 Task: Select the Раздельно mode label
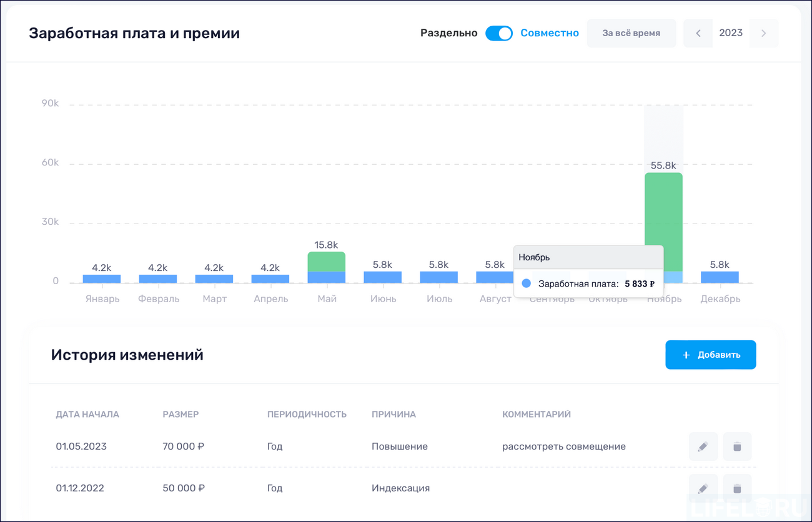[x=448, y=32]
